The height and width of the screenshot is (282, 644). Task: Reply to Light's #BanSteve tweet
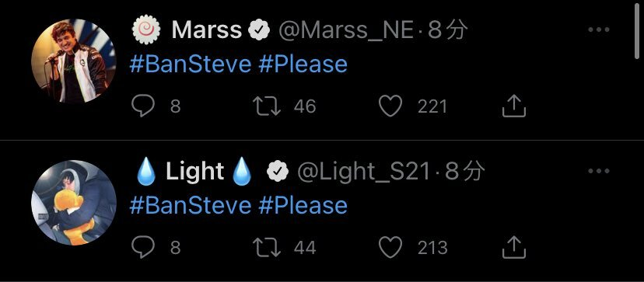[x=143, y=247]
